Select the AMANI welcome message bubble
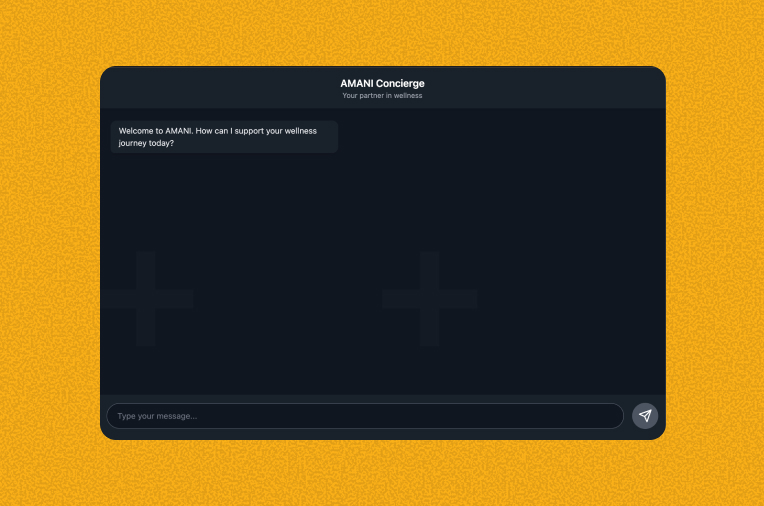Screen dimensions: 764x506 point(224,137)
